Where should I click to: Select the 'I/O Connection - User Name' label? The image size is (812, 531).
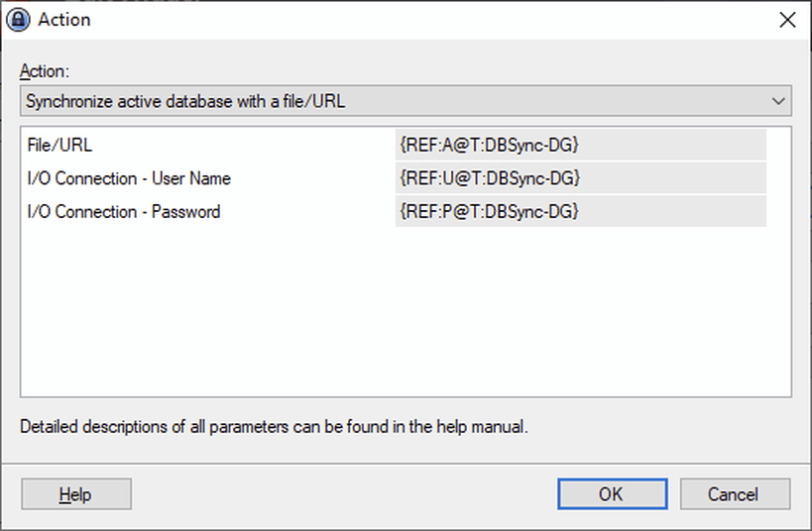(x=129, y=178)
